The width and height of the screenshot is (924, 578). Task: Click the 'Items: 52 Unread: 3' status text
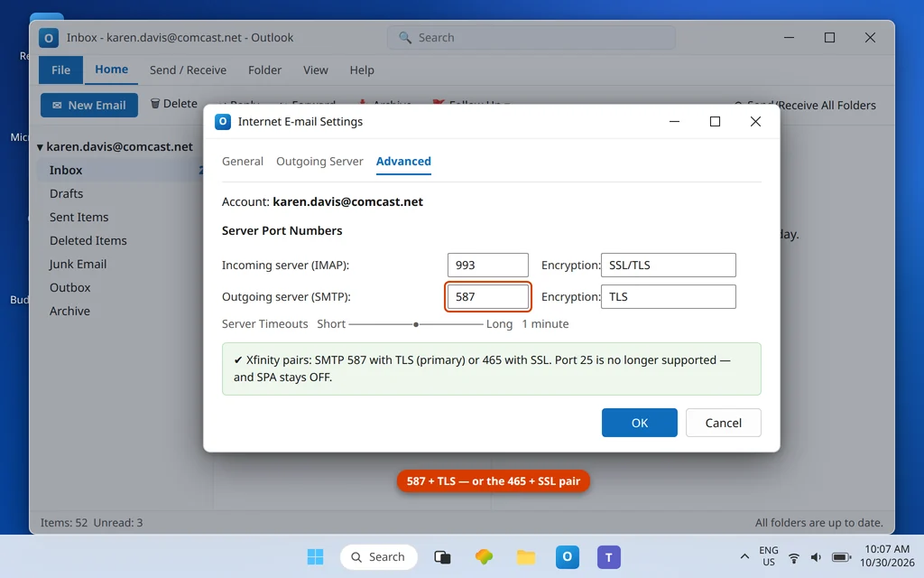point(91,523)
